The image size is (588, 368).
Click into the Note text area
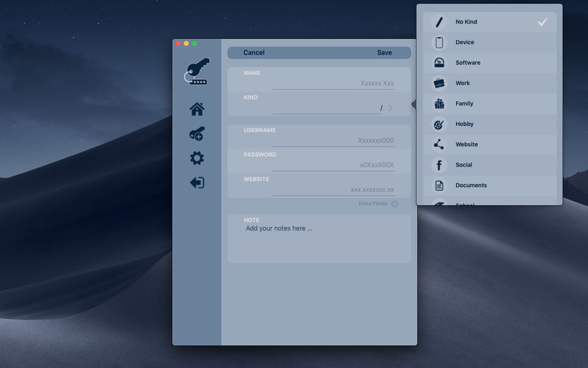pos(319,242)
